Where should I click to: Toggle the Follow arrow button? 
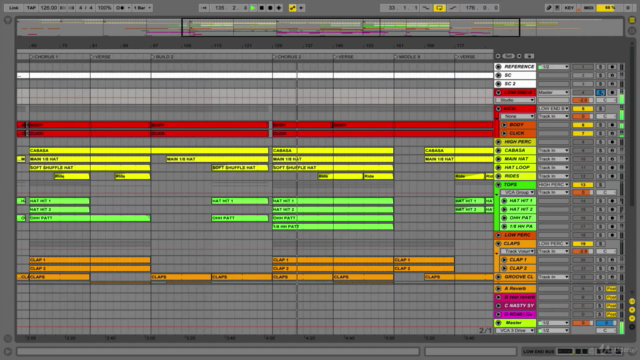pos(204,8)
